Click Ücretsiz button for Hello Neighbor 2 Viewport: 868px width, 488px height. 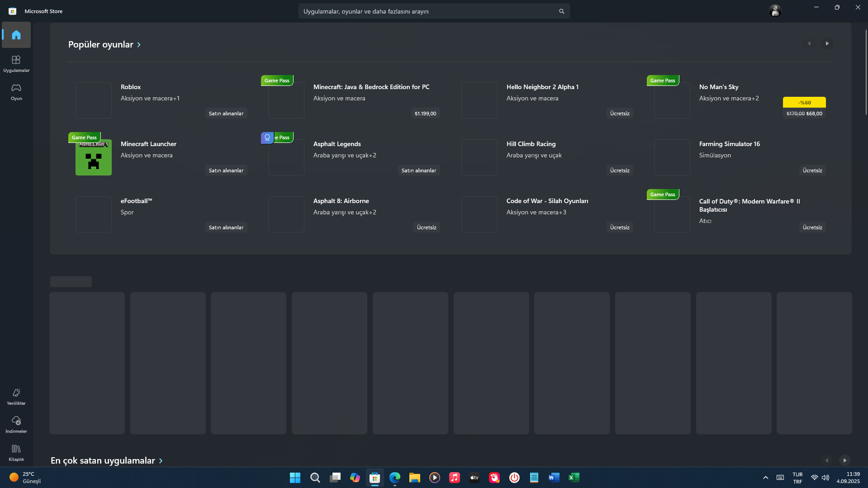pos(620,114)
